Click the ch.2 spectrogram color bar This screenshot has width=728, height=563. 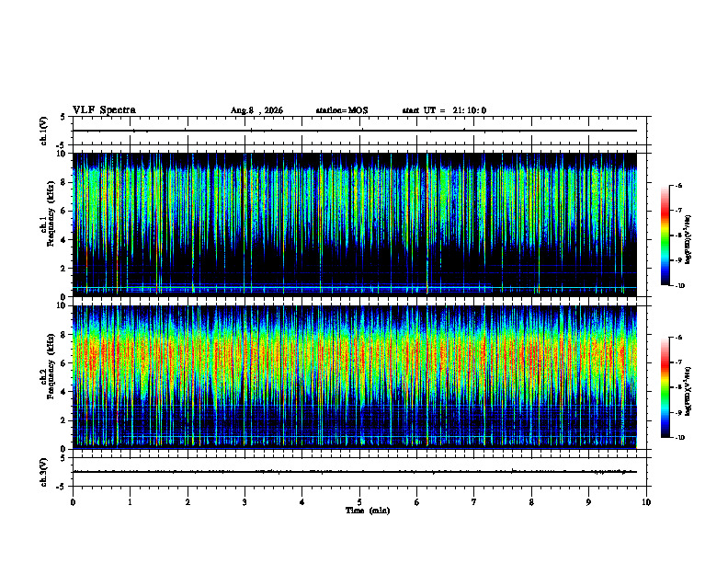click(665, 387)
